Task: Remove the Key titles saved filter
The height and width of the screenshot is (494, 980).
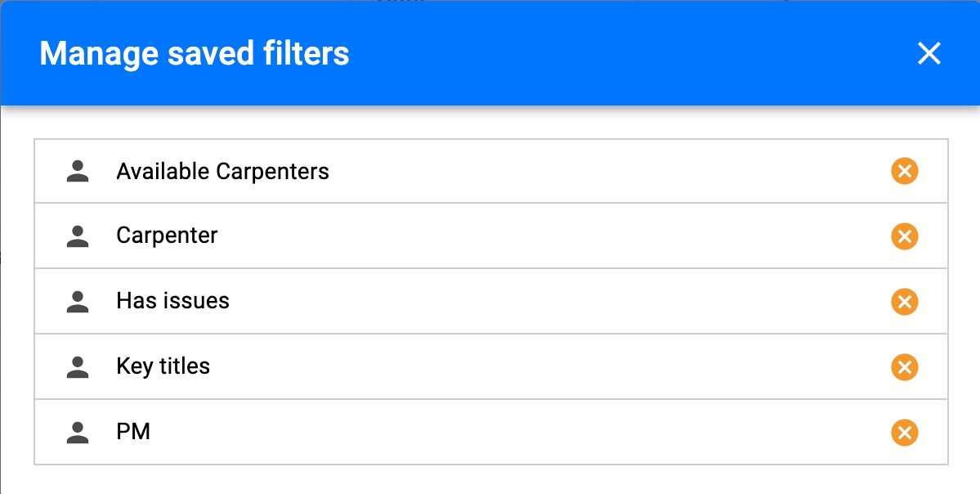Action: pos(904,367)
